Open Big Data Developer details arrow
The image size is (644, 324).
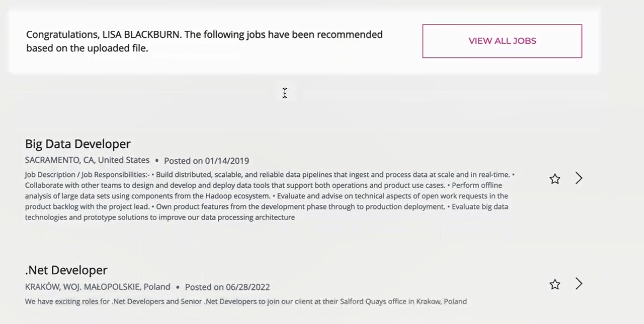pos(579,178)
